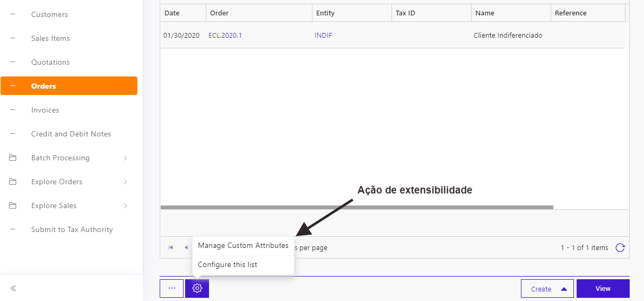
Task: Click the Explore Orders folder icon
Action: (13, 182)
